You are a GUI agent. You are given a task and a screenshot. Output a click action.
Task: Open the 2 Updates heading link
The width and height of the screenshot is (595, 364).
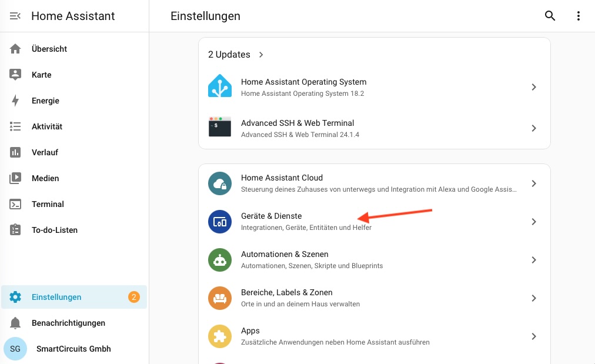tap(229, 55)
